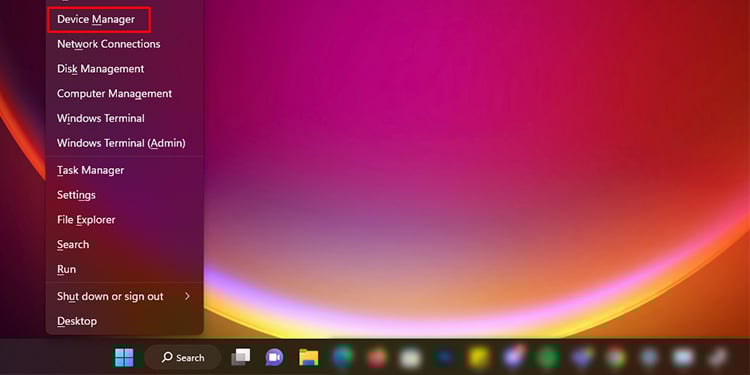Open File Explorer from the taskbar
Viewport: 750px width, 375px height.
309,357
